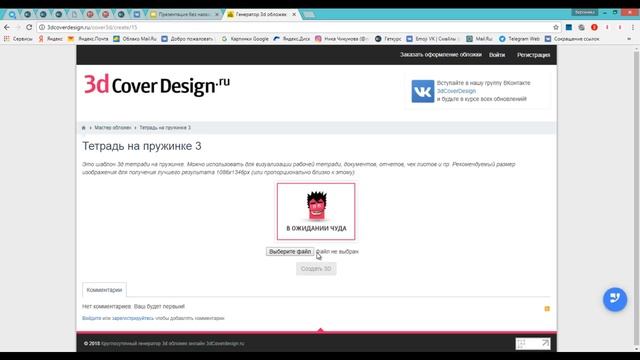Open the Mail.Ru bookmark
The height and width of the screenshot is (360, 640).
pyautogui.click(x=480, y=39)
